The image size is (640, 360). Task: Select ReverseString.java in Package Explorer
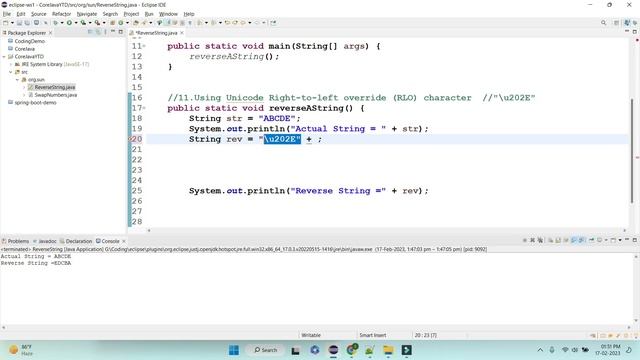pos(52,87)
